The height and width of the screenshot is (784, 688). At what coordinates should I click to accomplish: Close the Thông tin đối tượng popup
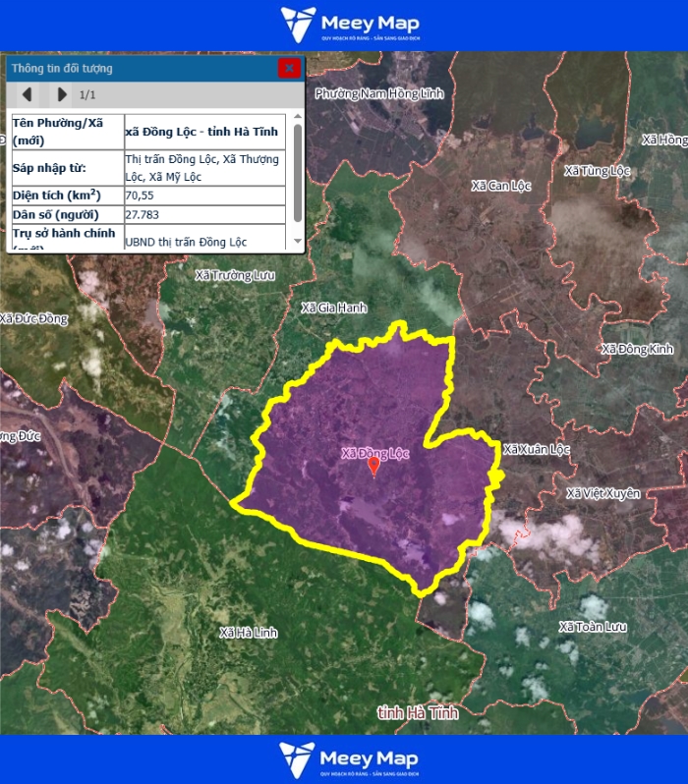[x=289, y=68]
